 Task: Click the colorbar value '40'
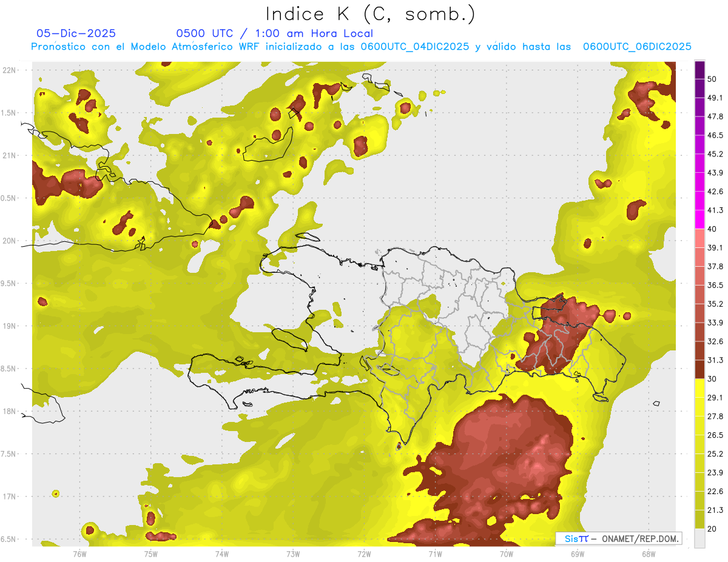pyautogui.click(x=713, y=229)
